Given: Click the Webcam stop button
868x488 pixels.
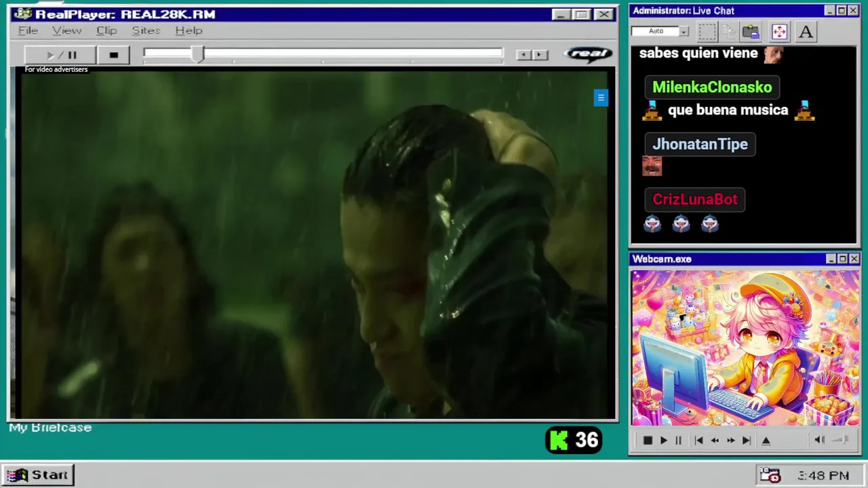Looking at the screenshot, I should pyautogui.click(x=648, y=441).
